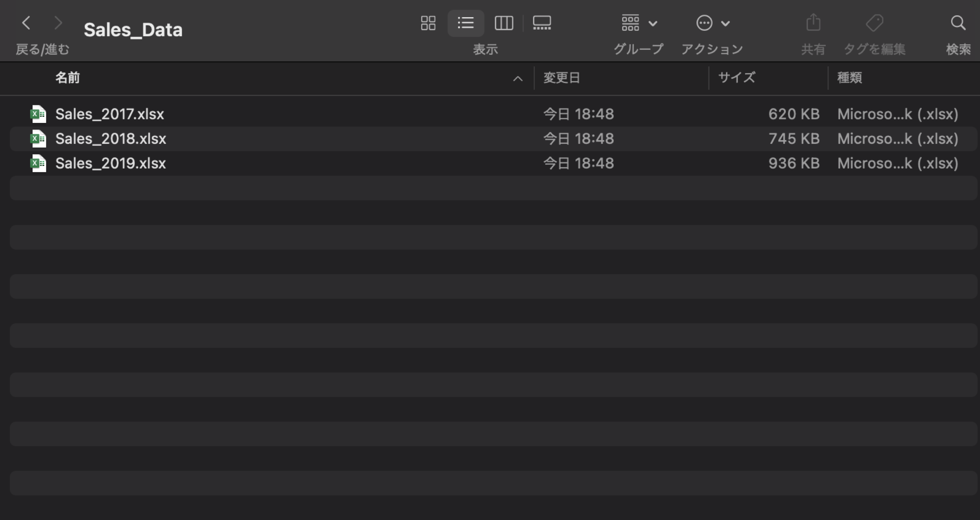Screen dimensions: 980x520
Task: Sort by the 名前 column header
Action: (67, 78)
